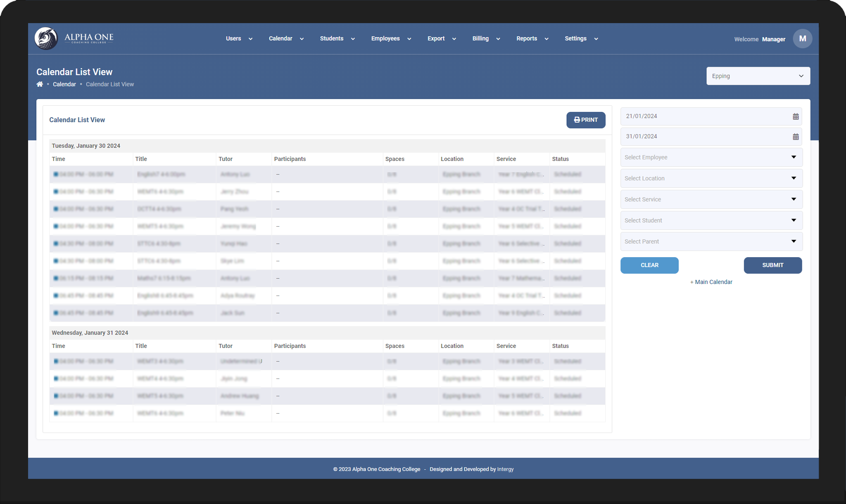Open the start date calendar picker icon
Image resolution: width=846 pixels, height=504 pixels.
796,116
